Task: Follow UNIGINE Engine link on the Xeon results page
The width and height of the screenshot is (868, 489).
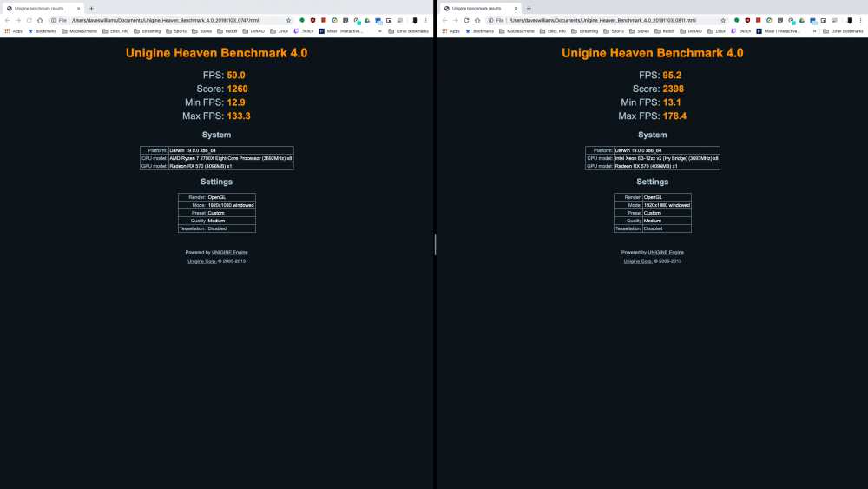Action: 666,253
